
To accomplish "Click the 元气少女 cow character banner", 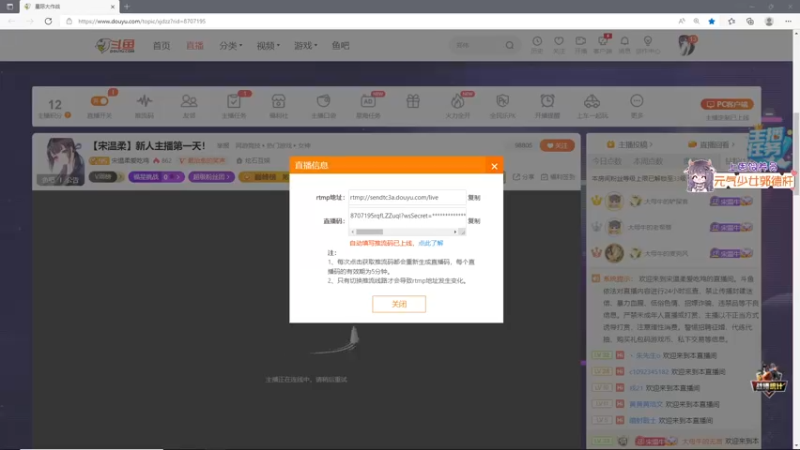I will [x=739, y=176].
